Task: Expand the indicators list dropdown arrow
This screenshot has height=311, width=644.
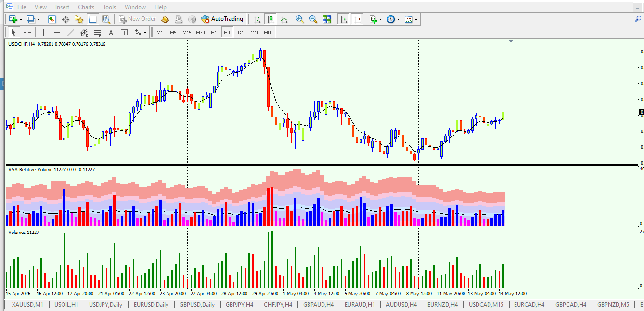Action: pos(380,20)
